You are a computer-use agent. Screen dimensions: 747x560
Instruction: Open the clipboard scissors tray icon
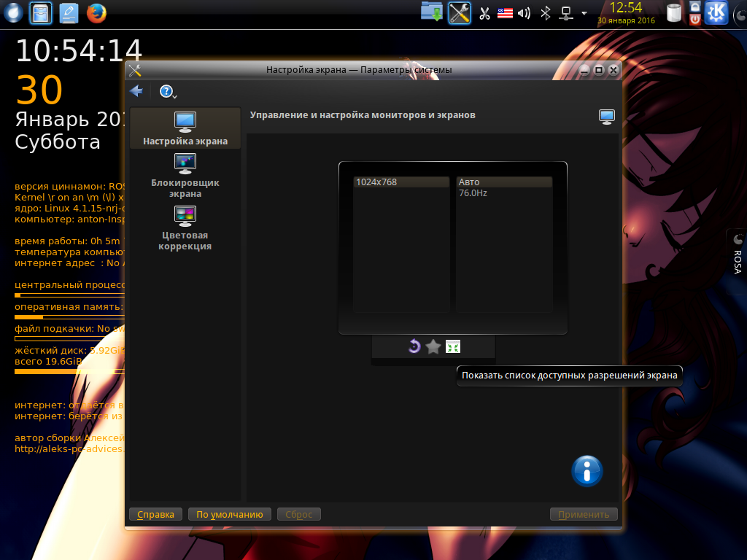(x=484, y=13)
